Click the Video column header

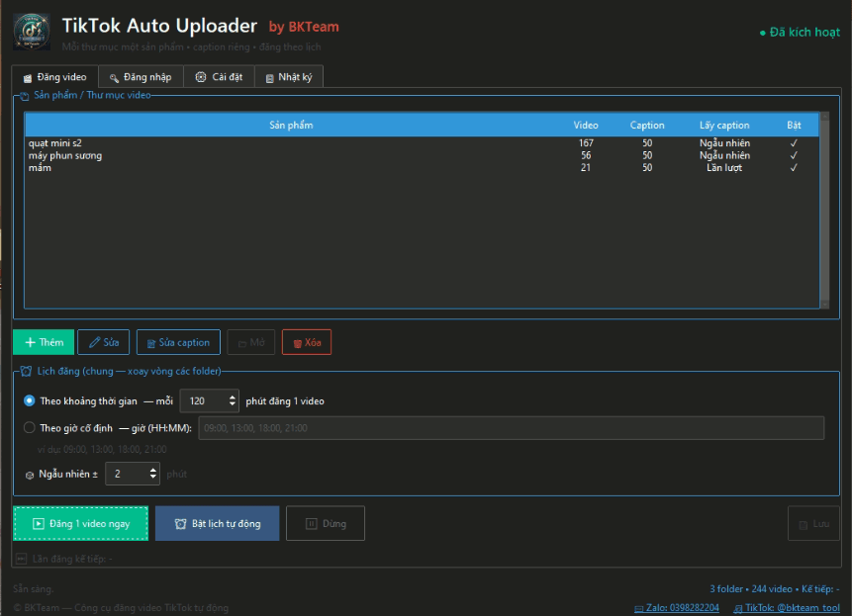tap(586, 126)
